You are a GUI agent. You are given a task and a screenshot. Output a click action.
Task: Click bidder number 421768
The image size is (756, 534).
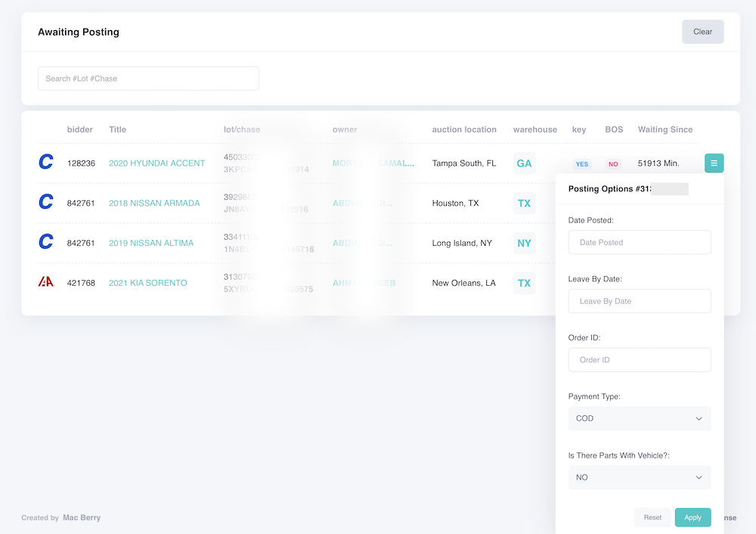(x=81, y=283)
